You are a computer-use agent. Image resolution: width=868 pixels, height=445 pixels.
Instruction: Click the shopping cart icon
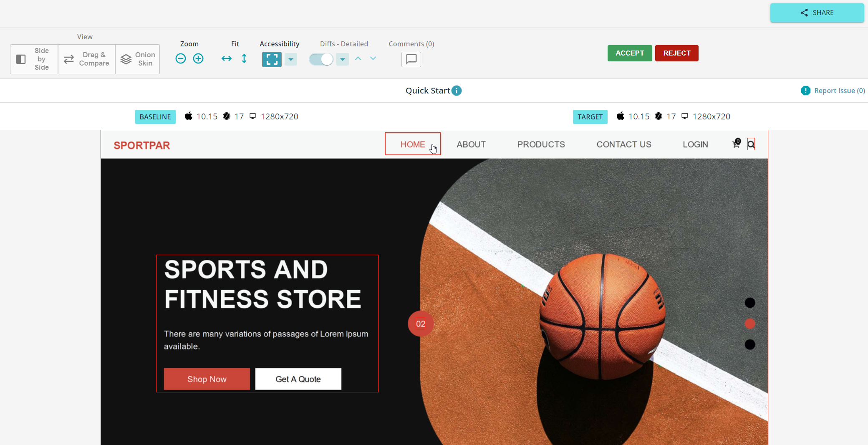736,144
